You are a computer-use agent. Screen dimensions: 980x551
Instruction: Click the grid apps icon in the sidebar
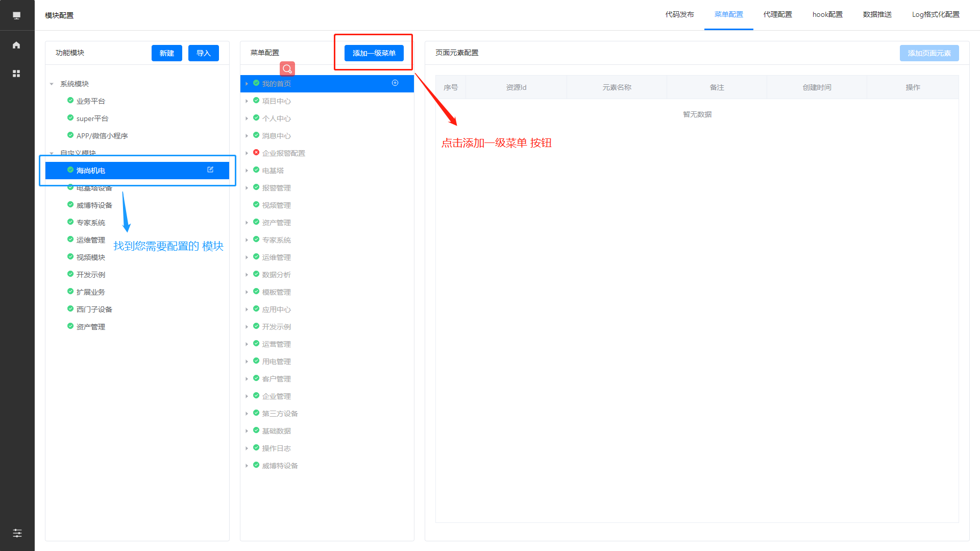[x=16, y=74]
